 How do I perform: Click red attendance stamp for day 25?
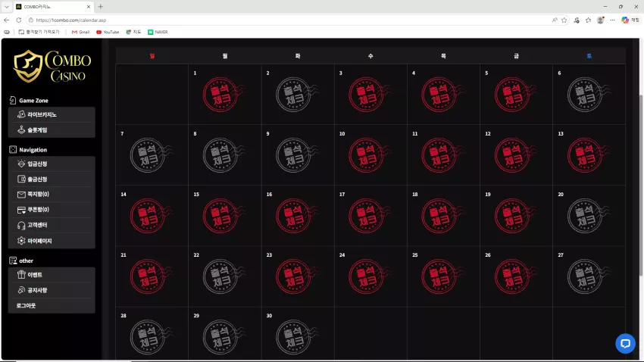click(442, 276)
